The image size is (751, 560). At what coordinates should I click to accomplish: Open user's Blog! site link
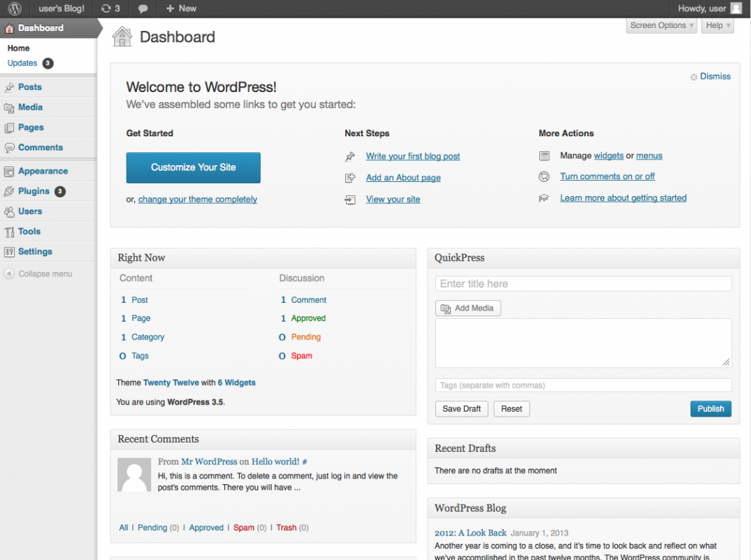tap(61, 8)
